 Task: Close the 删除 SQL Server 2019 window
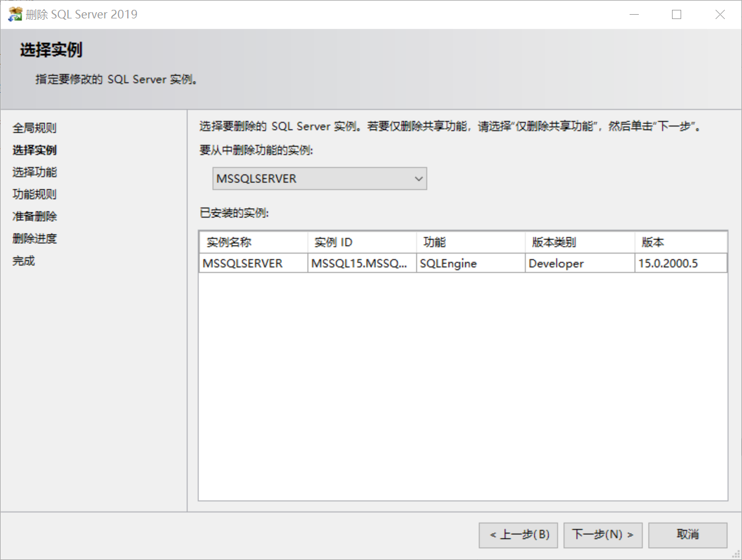coord(720,15)
